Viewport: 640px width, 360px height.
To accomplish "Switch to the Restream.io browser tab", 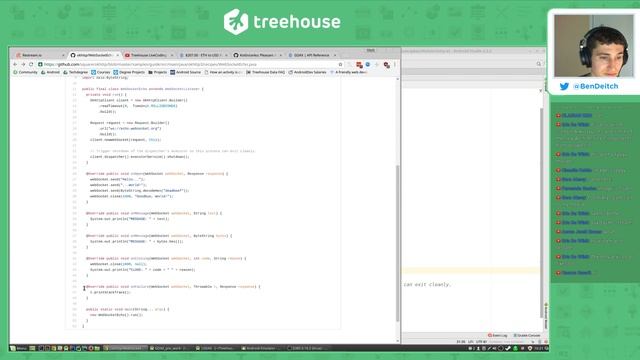I will coord(39,55).
